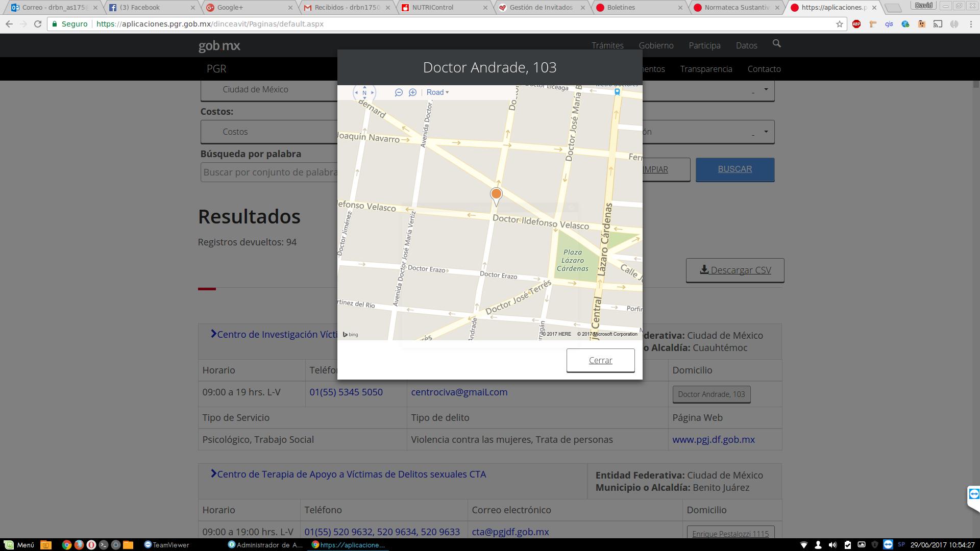
Task: Click the Cast icon in toolbar
Action: (938, 24)
